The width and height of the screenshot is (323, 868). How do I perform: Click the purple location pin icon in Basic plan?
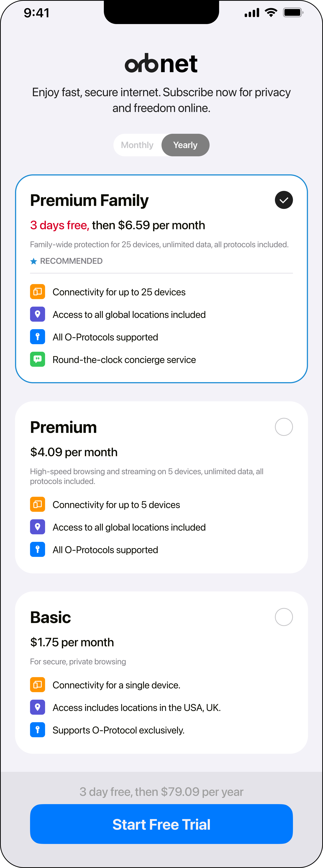coord(37,707)
